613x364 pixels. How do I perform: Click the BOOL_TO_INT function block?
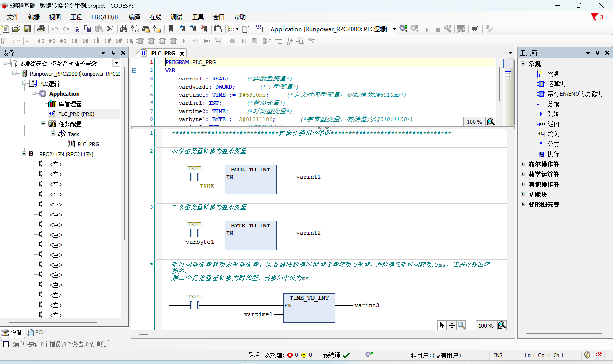pos(251,180)
